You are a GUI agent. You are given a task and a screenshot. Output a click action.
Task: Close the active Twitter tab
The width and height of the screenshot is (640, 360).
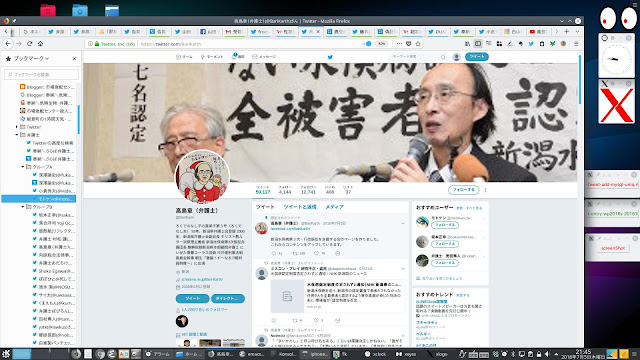318,31
